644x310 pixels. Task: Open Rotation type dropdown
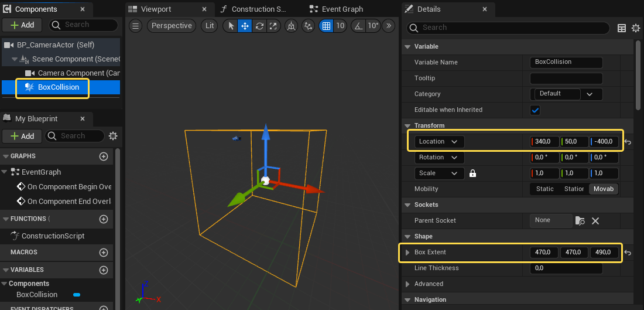[x=440, y=158]
